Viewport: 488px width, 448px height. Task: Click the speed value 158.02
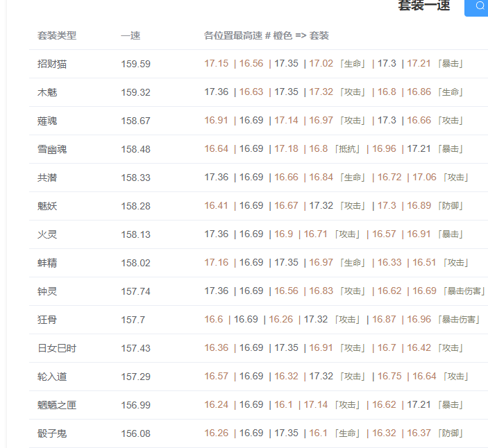pos(135,263)
